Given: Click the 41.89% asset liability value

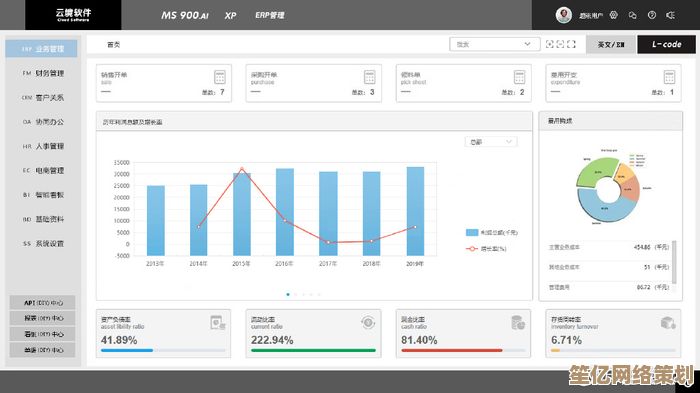Looking at the screenshot, I should coord(119,340).
